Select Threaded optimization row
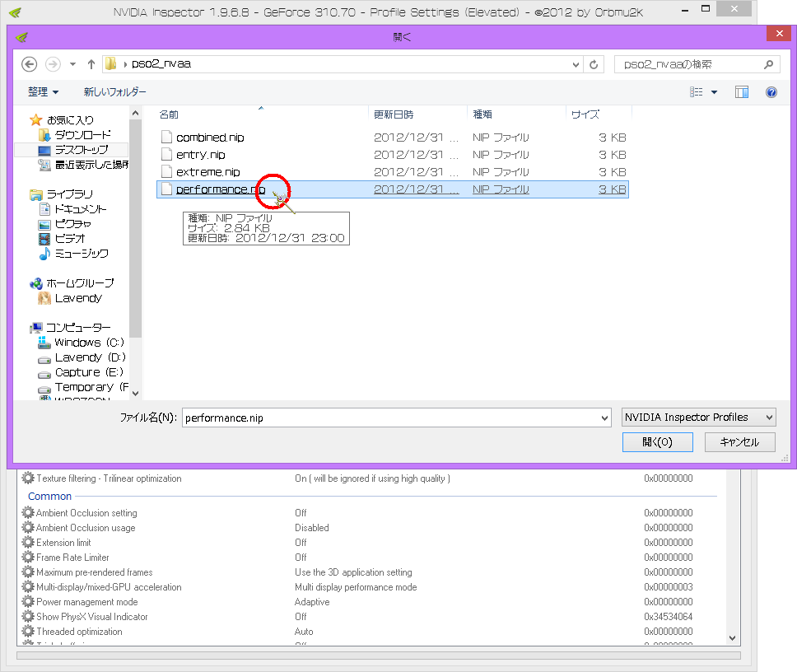This screenshot has width=797, height=672. [x=369, y=632]
